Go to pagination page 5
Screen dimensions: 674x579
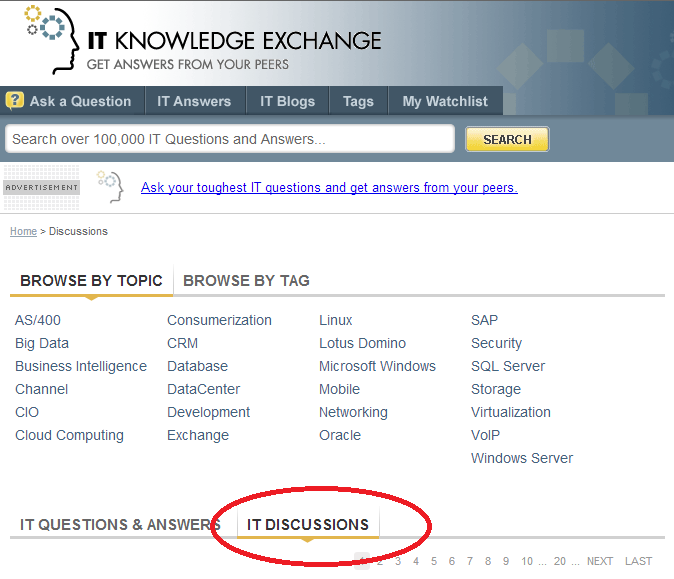click(x=434, y=561)
